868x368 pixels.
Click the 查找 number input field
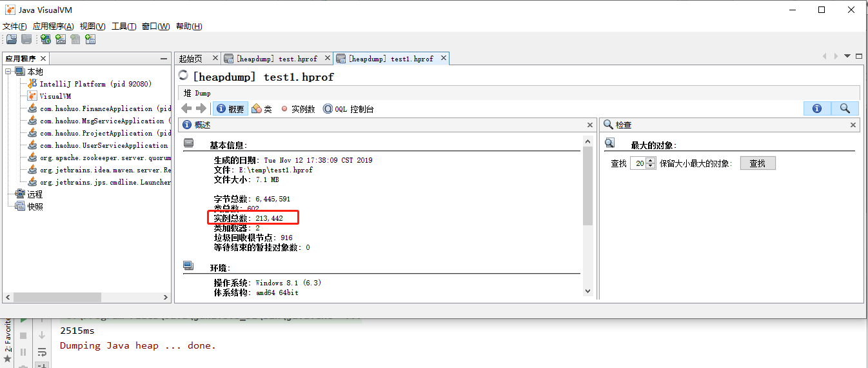point(638,163)
